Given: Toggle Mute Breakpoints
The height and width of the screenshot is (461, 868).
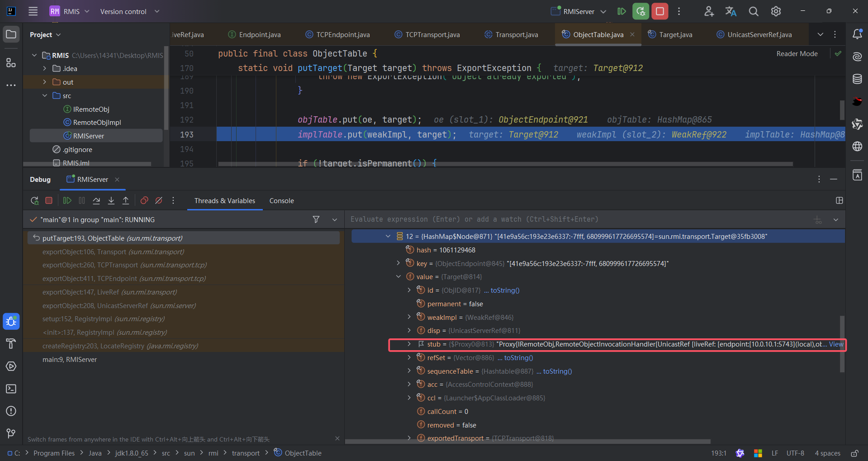Looking at the screenshot, I should (x=159, y=200).
